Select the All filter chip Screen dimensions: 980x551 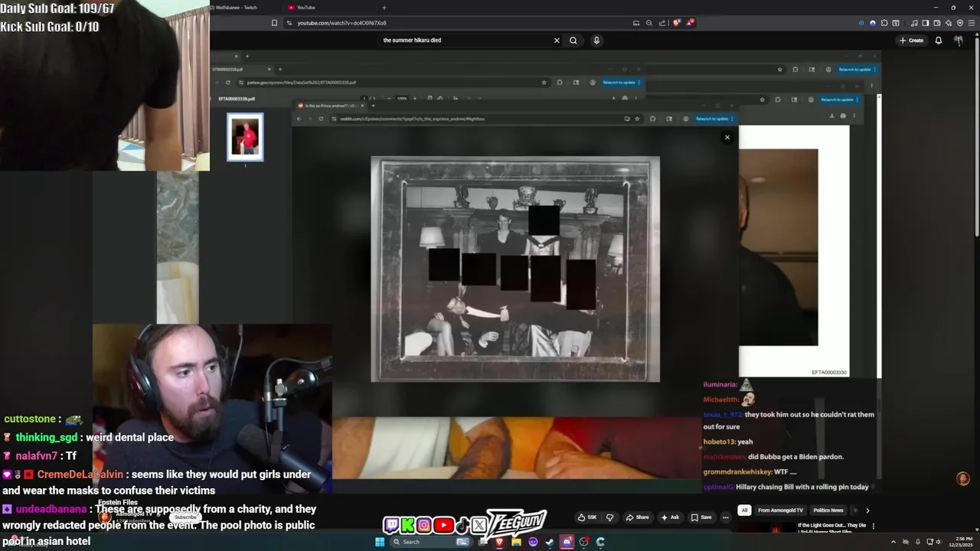743,510
